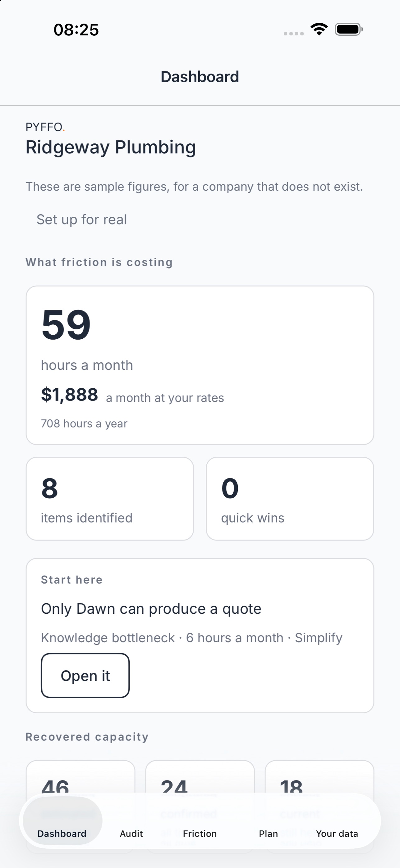Select the 0 quick wins card
400x868 pixels.
coord(290,499)
